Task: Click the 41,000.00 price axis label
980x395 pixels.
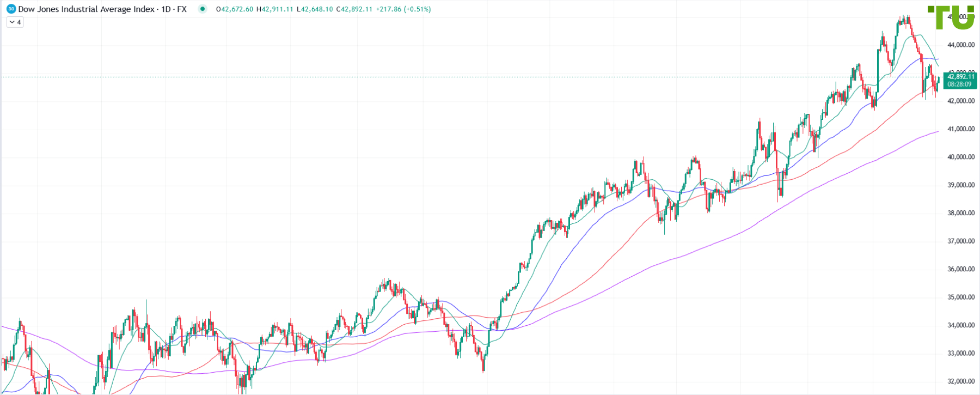Action: 961,129
